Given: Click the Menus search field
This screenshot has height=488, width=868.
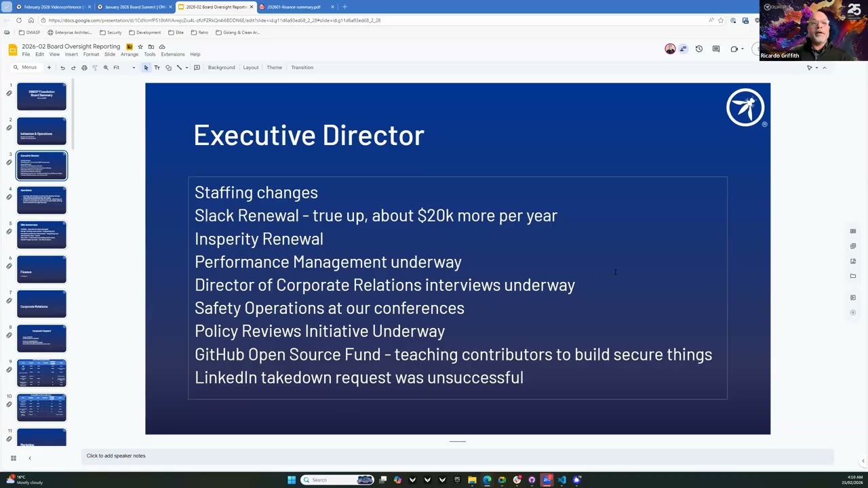Looking at the screenshot, I should coord(26,68).
